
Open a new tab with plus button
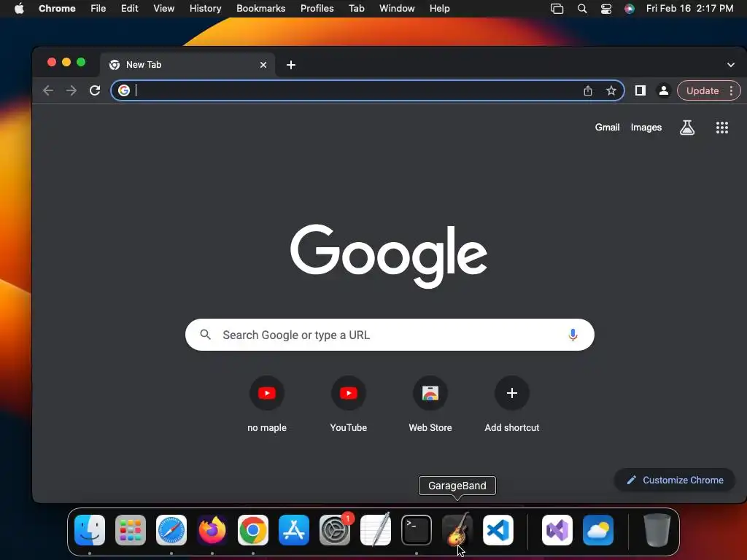(x=291, y=65)
